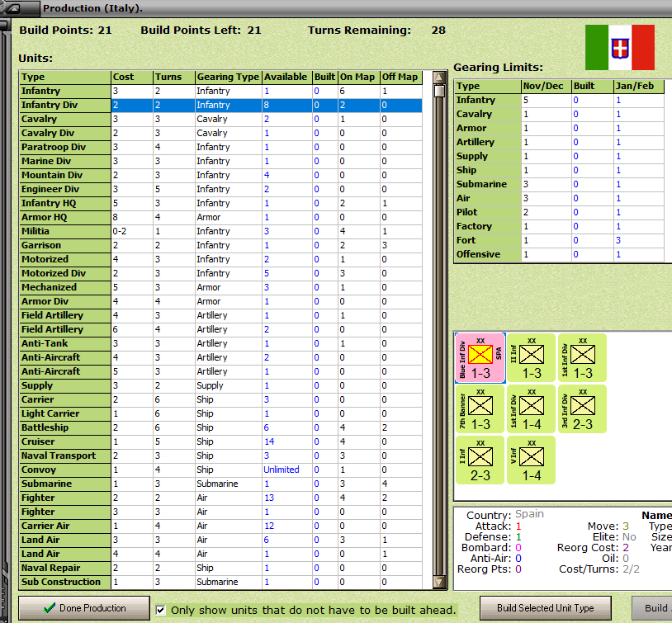Choose the I Inf 2-3 unit counter
The height and width of the screenshot is (623, 672).
click(x=480, y=460)
